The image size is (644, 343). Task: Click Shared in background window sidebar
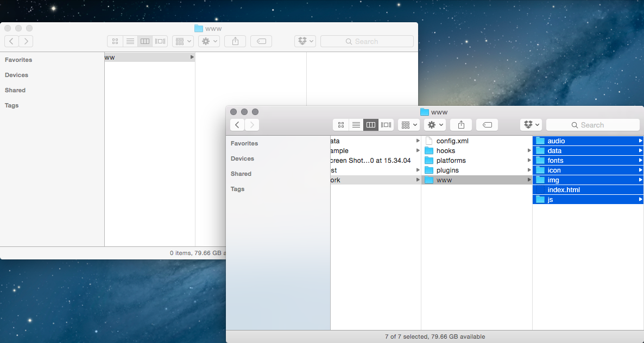click(15, 90)
